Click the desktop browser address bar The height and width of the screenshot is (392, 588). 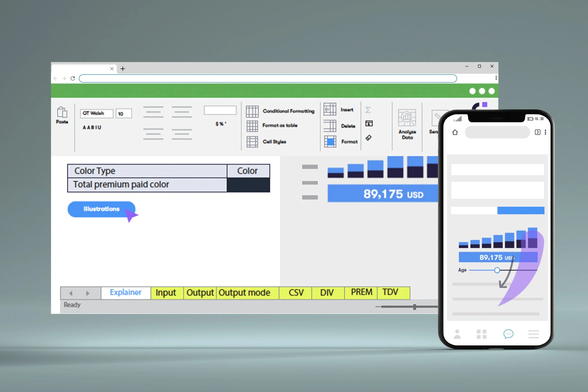click(267, 79)
